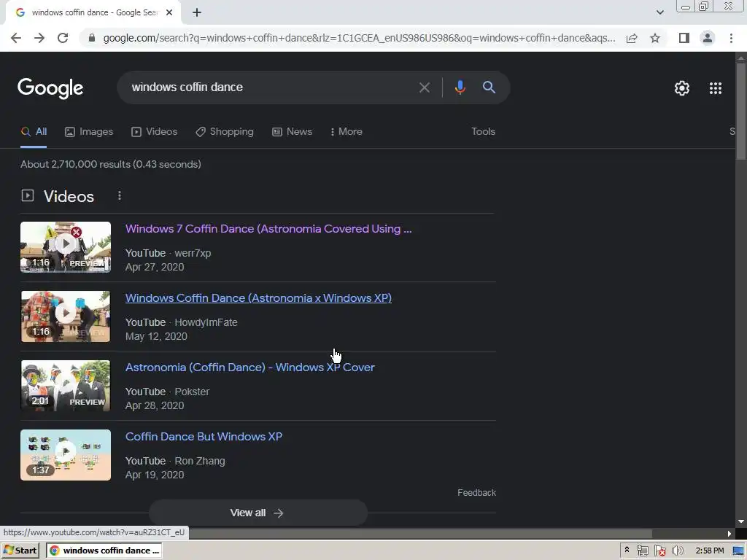
Task: Open Windows Coffin Dance Astronomia x Windows XP link
Action: (258, 298)
